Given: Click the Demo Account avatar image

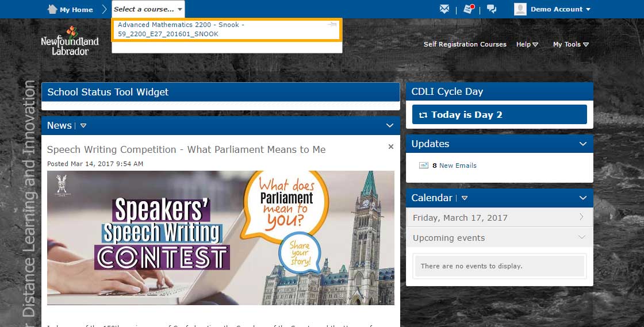Looking at the screenshot, I should [520, 9].
